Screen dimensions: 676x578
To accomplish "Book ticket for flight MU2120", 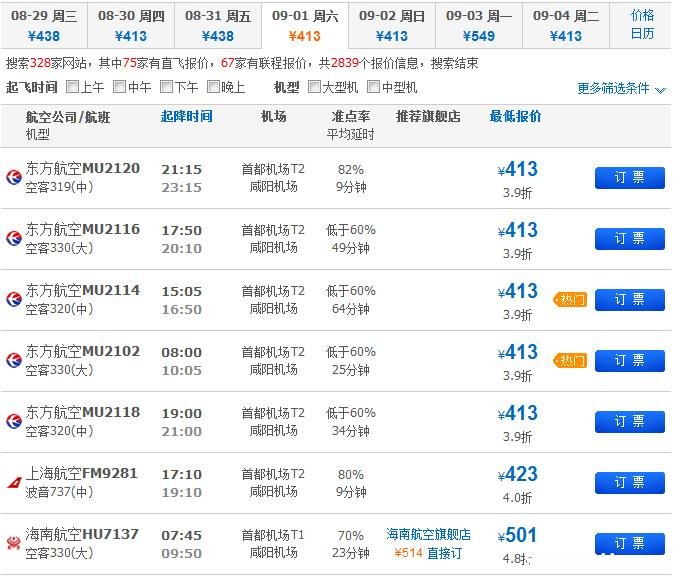I will 629,178.
